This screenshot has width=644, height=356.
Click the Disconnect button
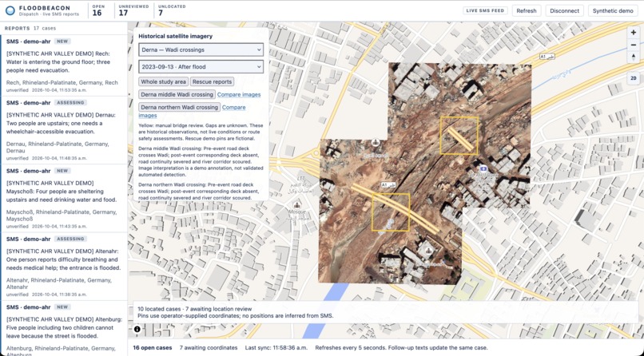[x=564, y=10]
